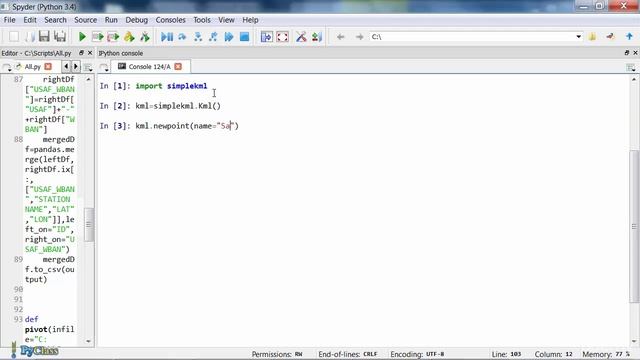Open the Source menu
Image resolution: width=640 pixels, height=360 pixels.
coord(85,20)
